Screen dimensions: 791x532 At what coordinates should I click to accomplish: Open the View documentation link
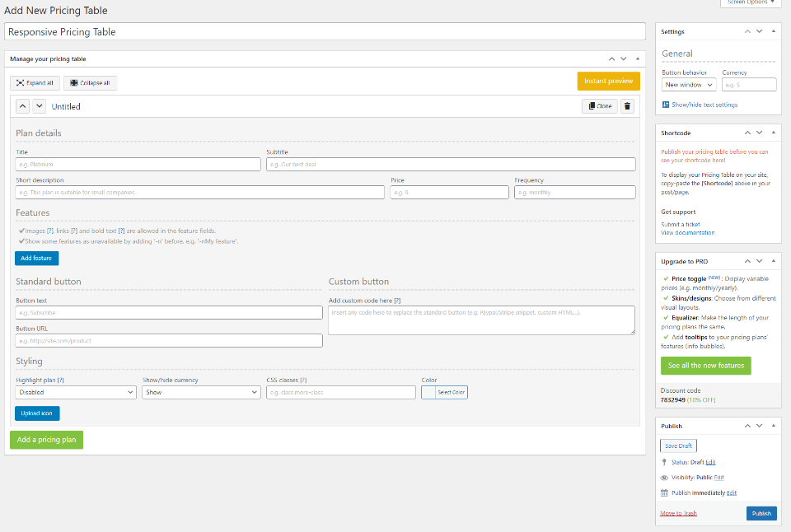point(687,233)
